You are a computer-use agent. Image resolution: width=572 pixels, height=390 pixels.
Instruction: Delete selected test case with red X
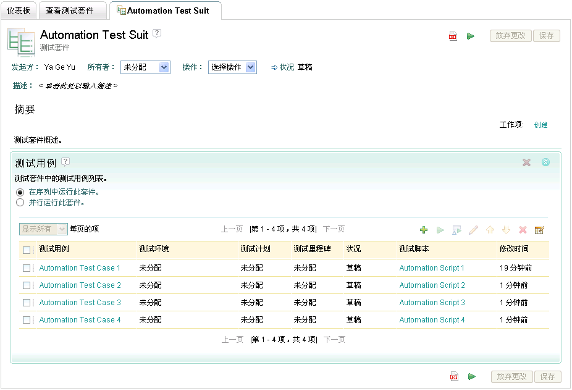click(x=523, y=230)
